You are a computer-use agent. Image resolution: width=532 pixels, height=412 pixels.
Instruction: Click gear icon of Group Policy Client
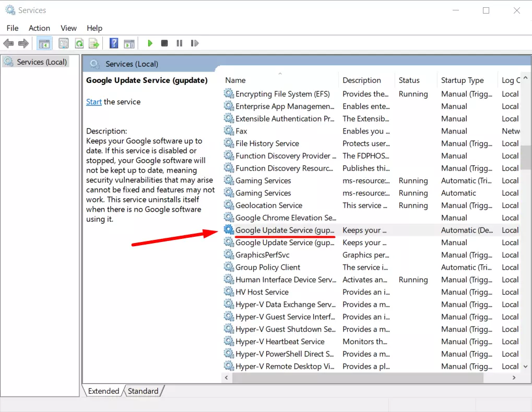229,267
